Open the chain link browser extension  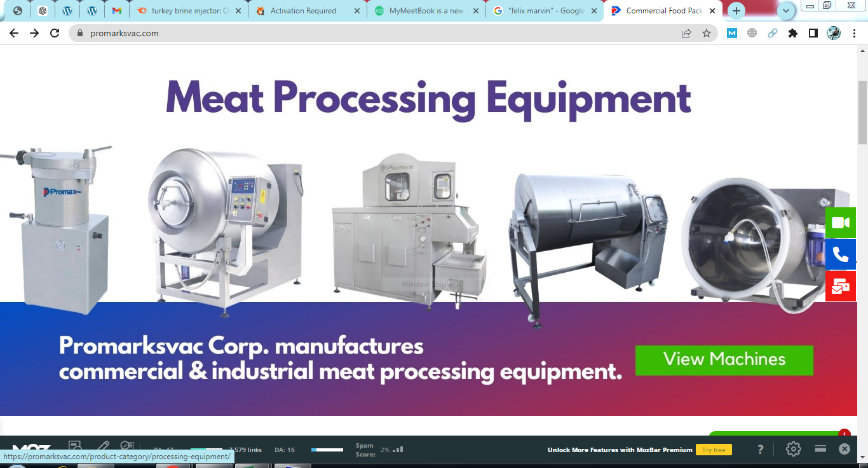click(x=773, y=33)
